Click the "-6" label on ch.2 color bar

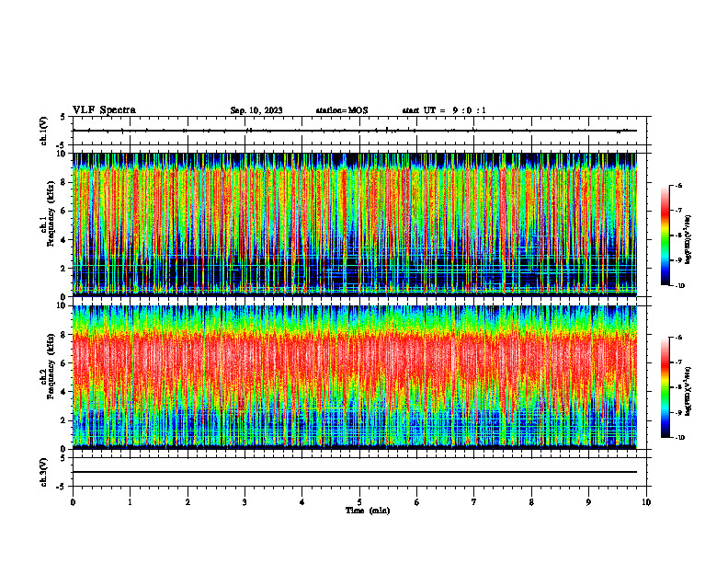[678, 338]
